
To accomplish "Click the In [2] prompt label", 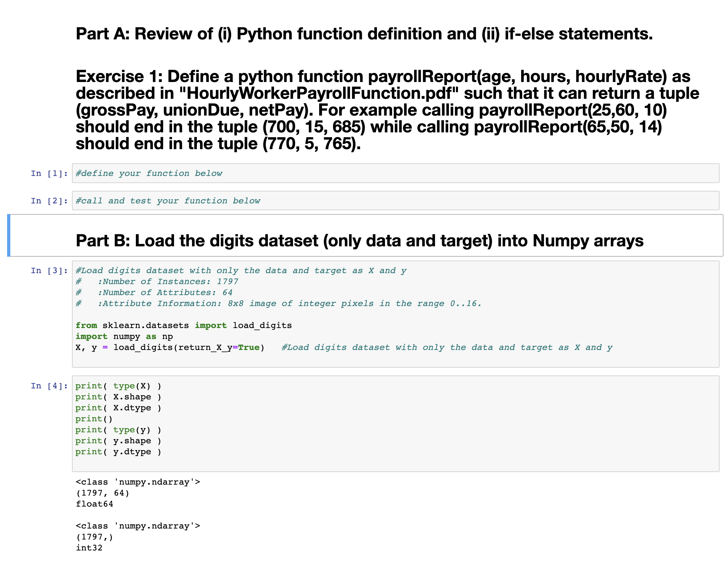I will click(49, 201).
